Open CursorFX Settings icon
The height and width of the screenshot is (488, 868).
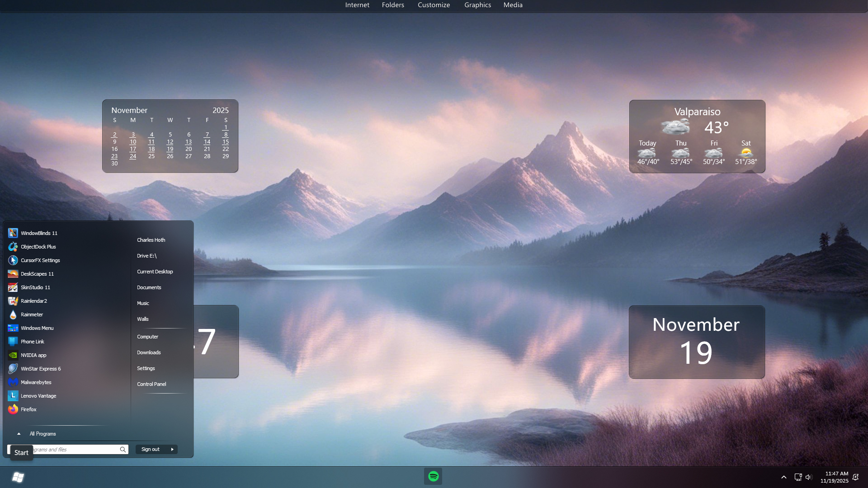coord(13,260)
